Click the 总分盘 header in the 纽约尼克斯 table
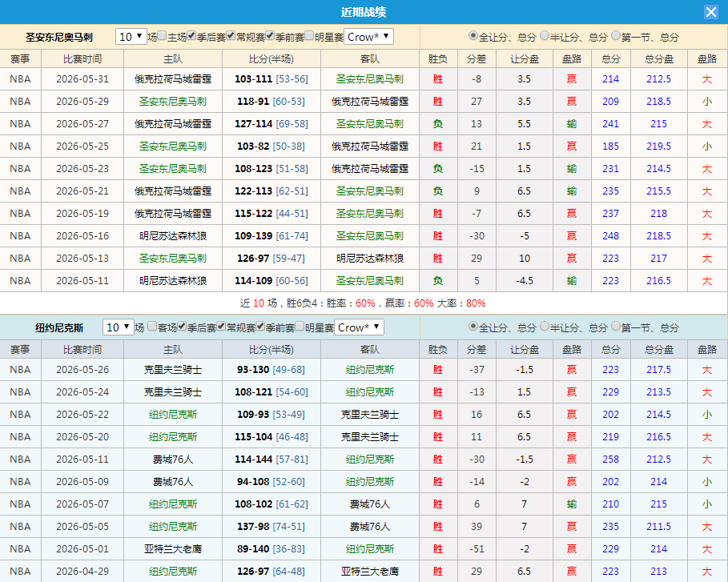 [x=659, y=350]
